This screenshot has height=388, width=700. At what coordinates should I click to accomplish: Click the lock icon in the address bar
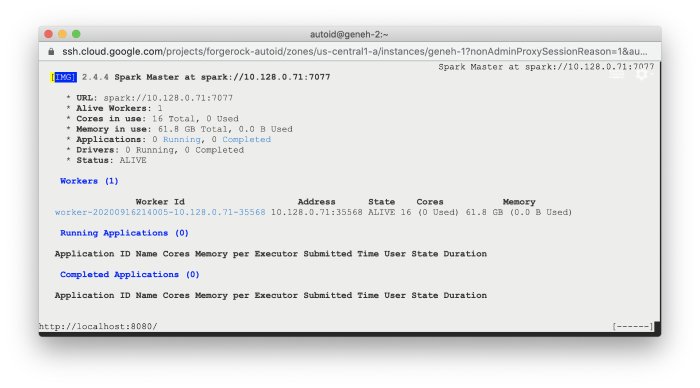pos(51,52)
